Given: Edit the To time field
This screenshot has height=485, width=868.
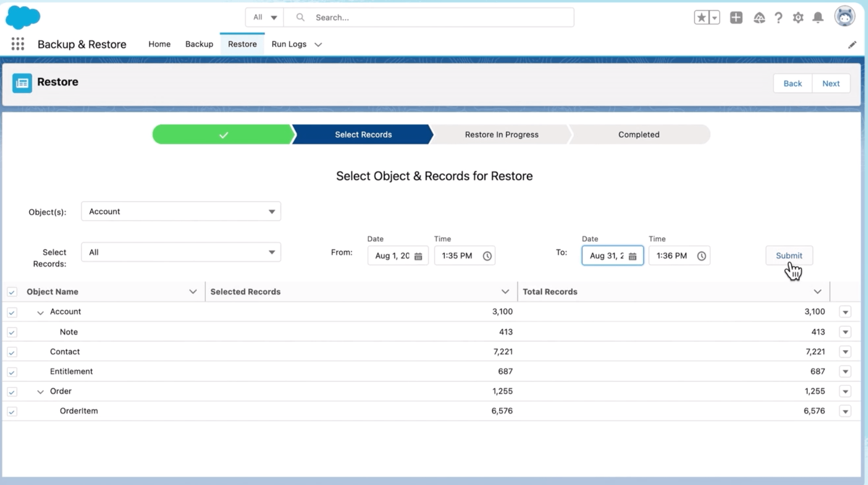Looking at the screenshot, I should 679,256.
